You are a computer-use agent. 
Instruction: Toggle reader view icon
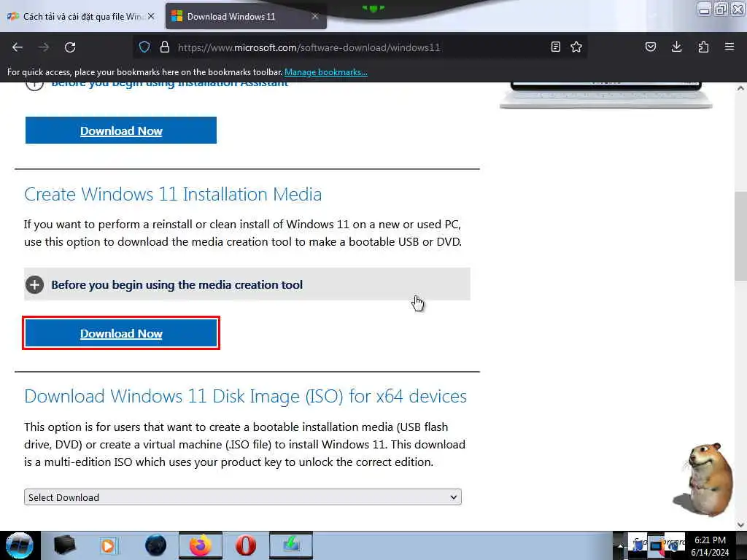click(x=555, y=47)
